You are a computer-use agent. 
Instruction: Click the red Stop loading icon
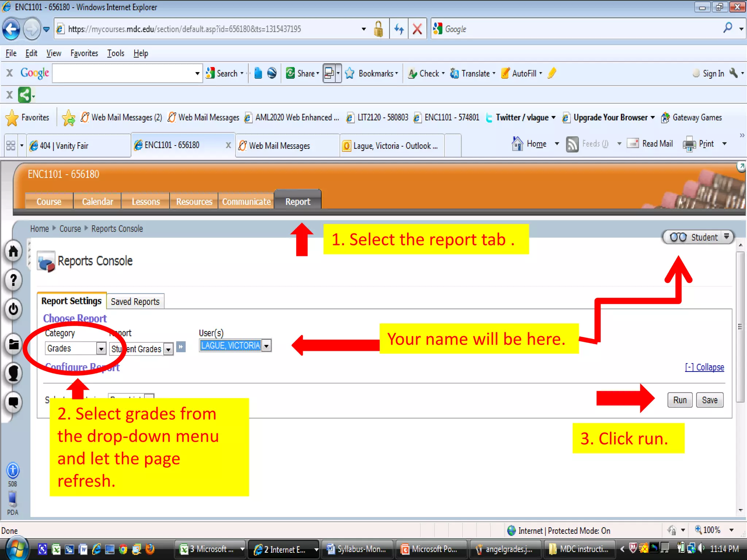tap(417, 29)
